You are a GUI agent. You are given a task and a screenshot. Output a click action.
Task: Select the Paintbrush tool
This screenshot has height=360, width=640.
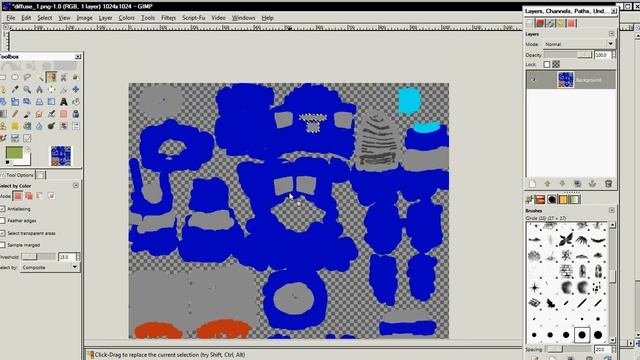click(x=27, y=114)
